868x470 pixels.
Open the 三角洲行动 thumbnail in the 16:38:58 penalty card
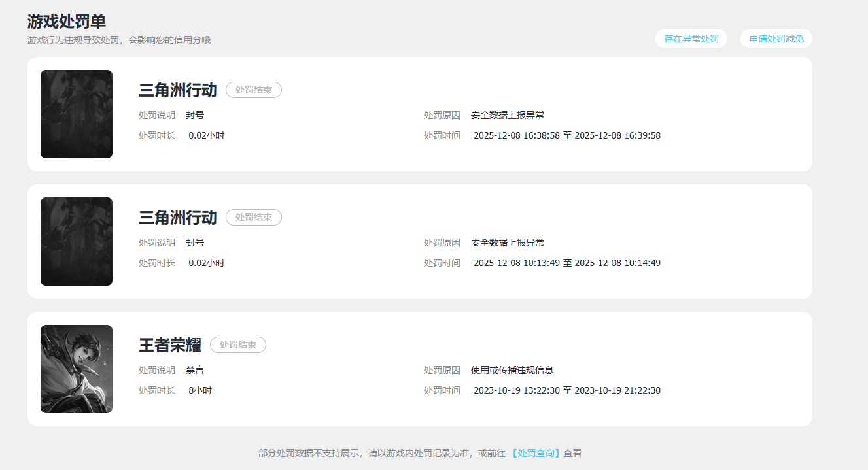pos(77,114)
